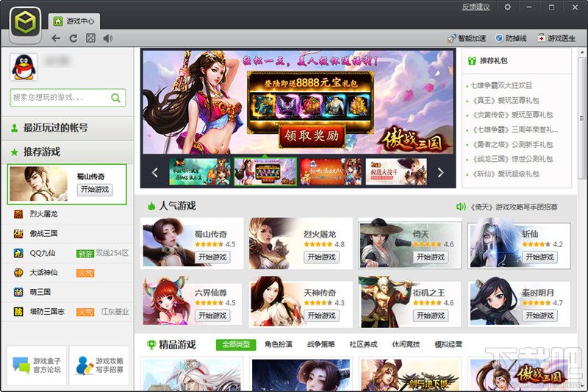Click the green cube app logo
588x392 pixels.
[25, 24]
